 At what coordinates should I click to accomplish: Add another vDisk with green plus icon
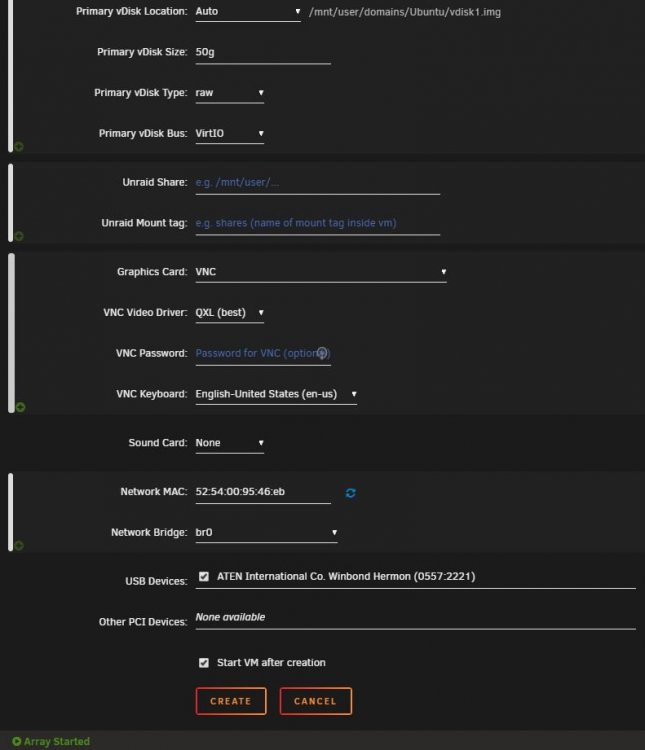[19, 146]
